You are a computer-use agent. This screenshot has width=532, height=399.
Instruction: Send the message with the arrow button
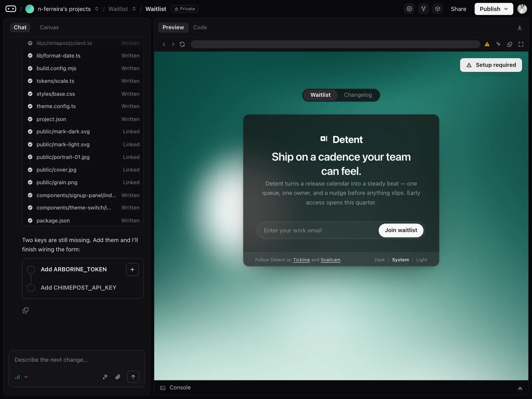[x=133, y=377]
